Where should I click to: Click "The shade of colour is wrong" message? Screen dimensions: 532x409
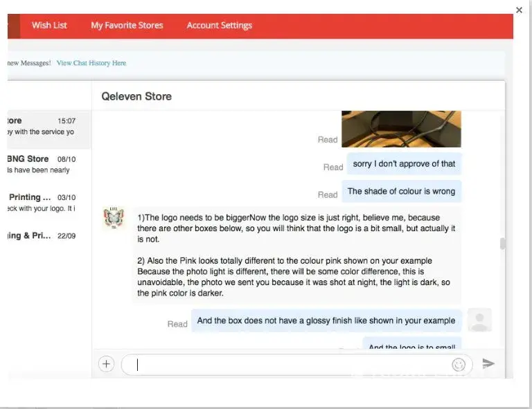click(401, 192)
